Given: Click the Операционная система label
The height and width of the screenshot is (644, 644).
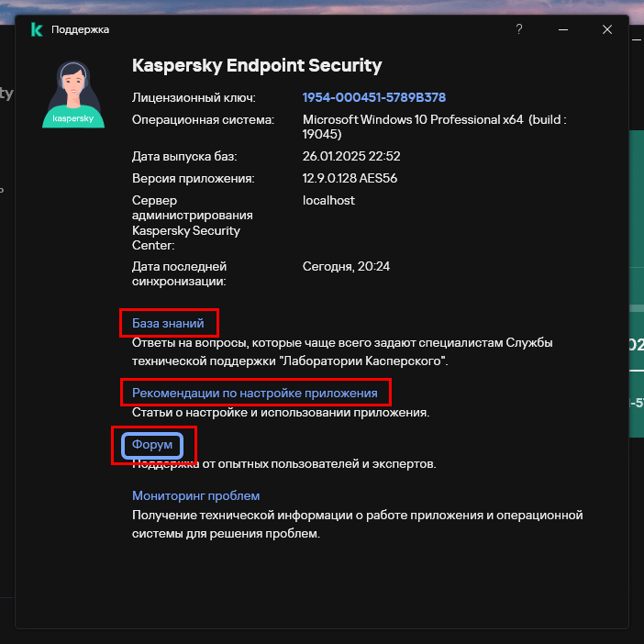Looking at the screenshot, I should pyautogui.click(x=203, y=120).
